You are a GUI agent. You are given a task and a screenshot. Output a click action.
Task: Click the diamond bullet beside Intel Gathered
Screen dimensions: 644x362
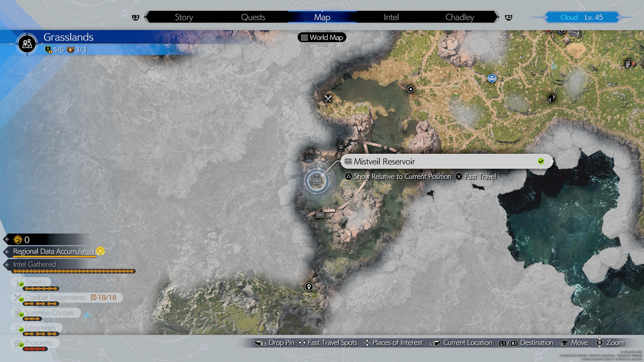pos(7,265)
